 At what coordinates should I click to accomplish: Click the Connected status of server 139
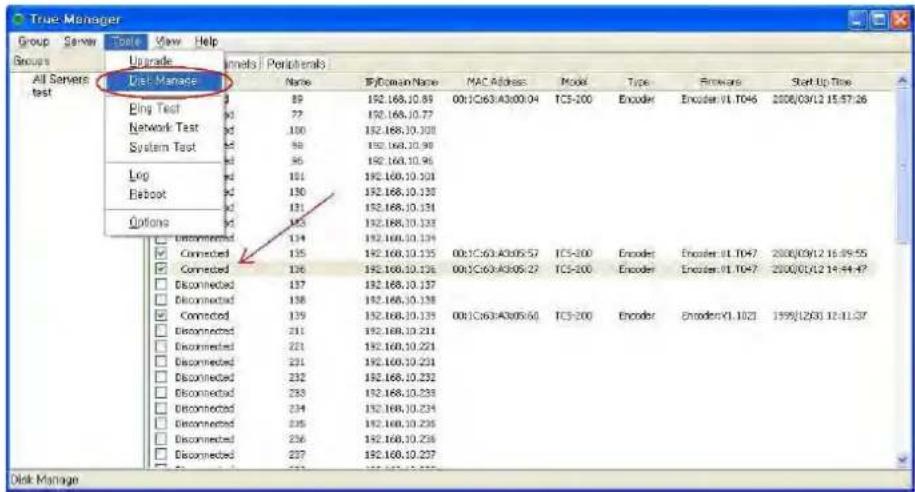pos(204,315)
